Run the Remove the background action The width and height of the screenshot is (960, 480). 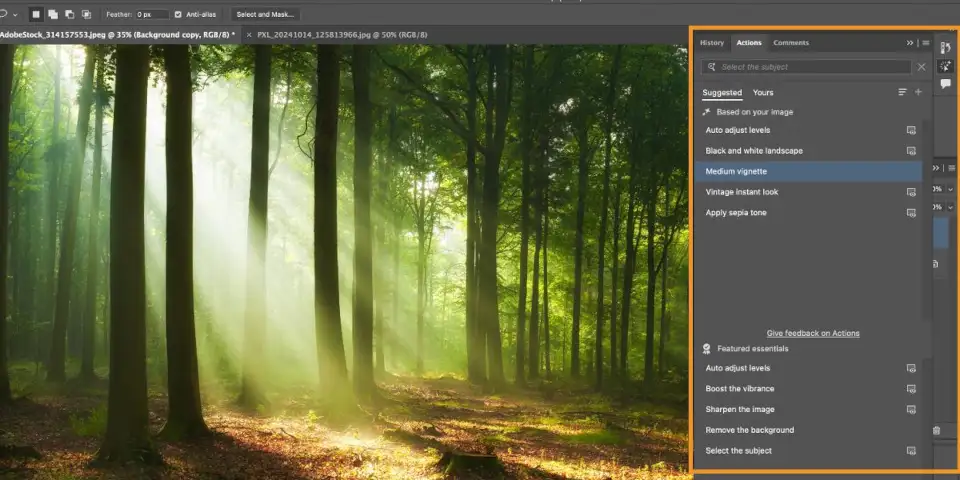click(750, 430)
